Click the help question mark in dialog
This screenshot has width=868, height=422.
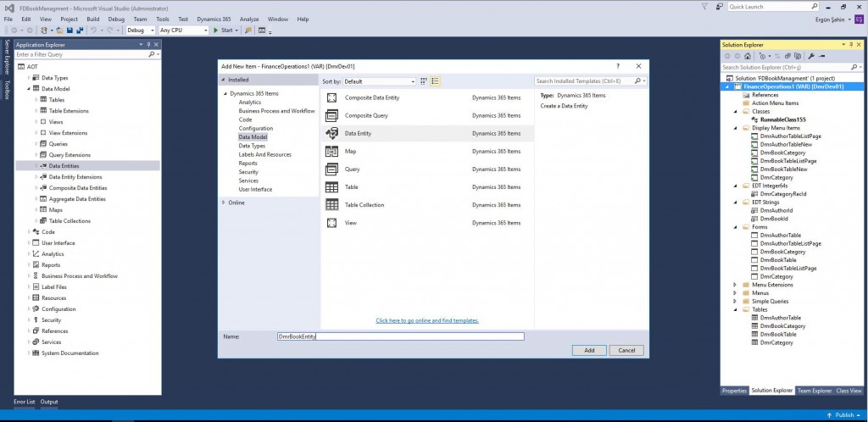pos(618,66)
